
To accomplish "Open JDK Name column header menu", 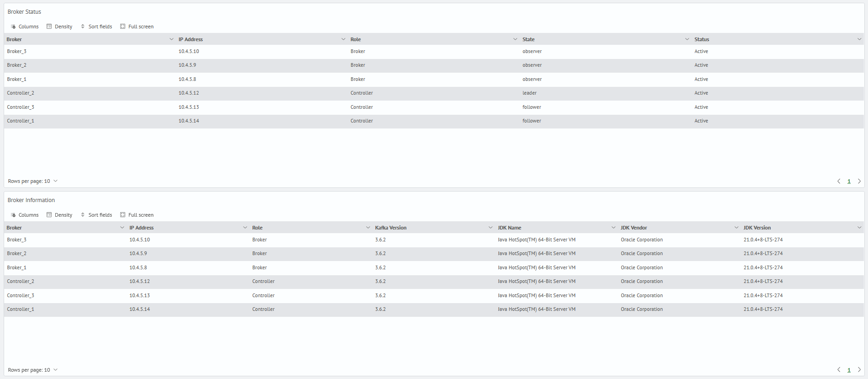I will pos(613,228).
